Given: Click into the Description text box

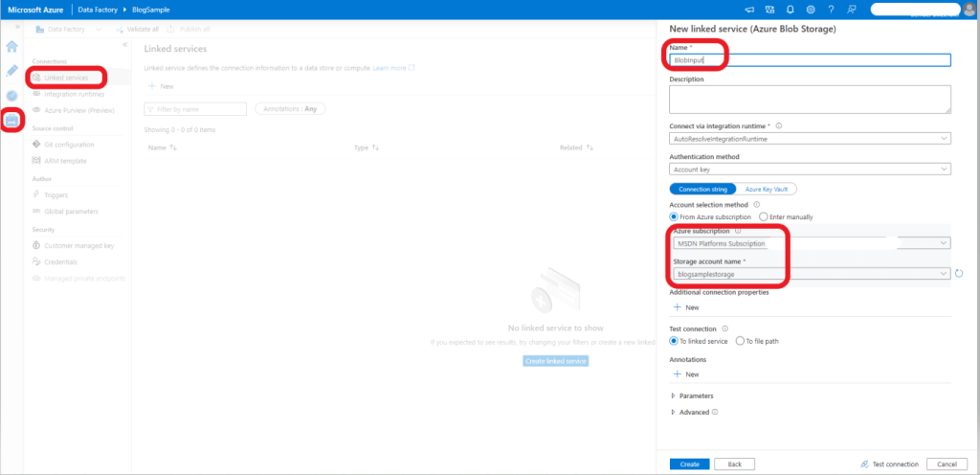Looking at the screenshot, I should pos(810,100).
